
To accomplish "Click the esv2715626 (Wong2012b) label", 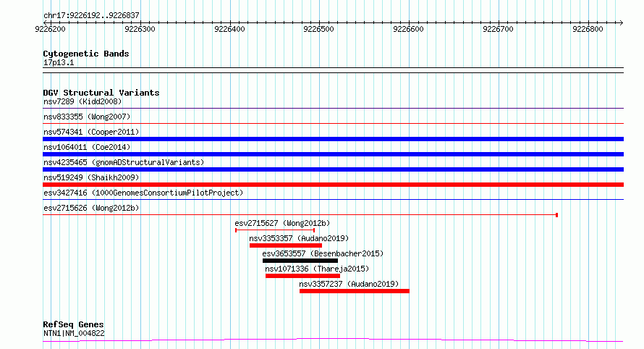I will (91, 208).
